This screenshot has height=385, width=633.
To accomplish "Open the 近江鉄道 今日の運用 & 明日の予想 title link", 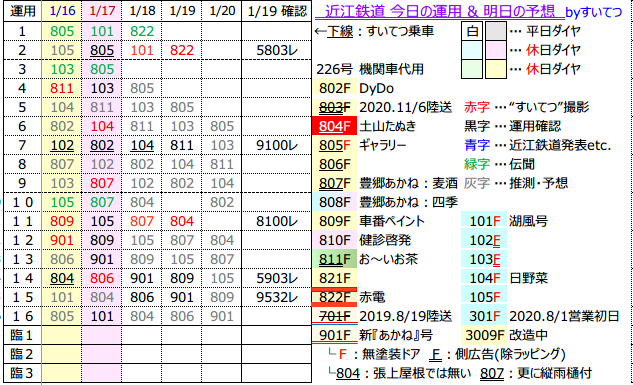I will [439, 11].
